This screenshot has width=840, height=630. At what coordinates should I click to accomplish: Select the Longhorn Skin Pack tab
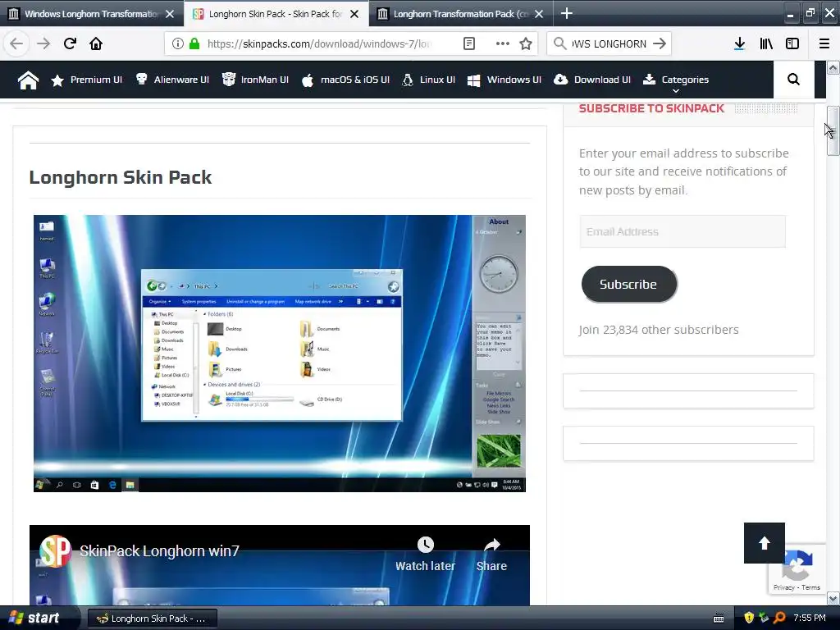tap(276, 14)
